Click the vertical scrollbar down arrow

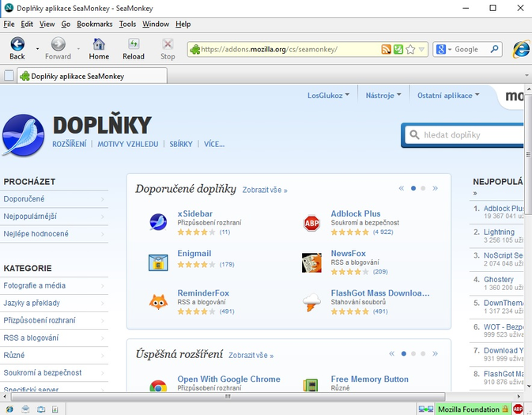pos(528,386)
